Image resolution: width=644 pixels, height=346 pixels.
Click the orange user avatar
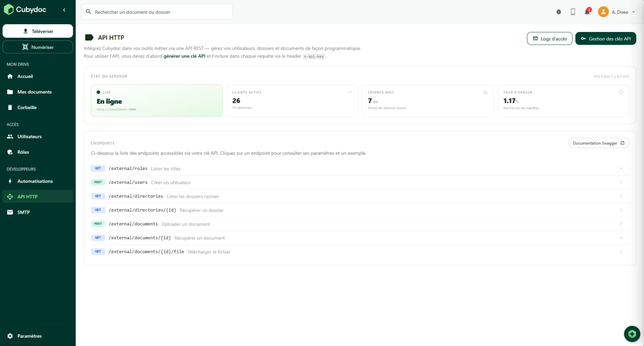tap(603, 12)
